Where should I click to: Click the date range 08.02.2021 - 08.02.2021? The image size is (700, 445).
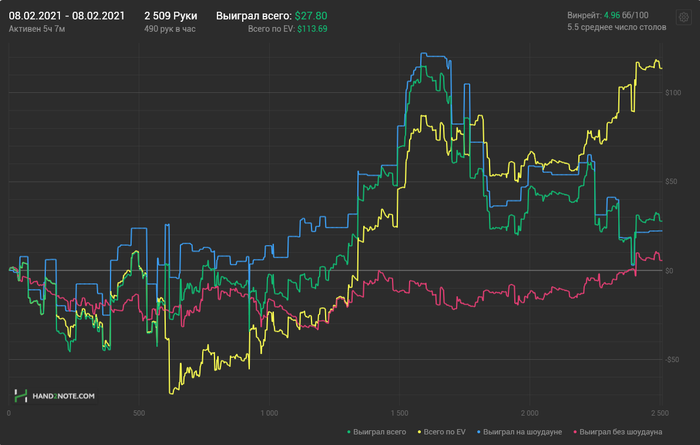coord(67,16)
